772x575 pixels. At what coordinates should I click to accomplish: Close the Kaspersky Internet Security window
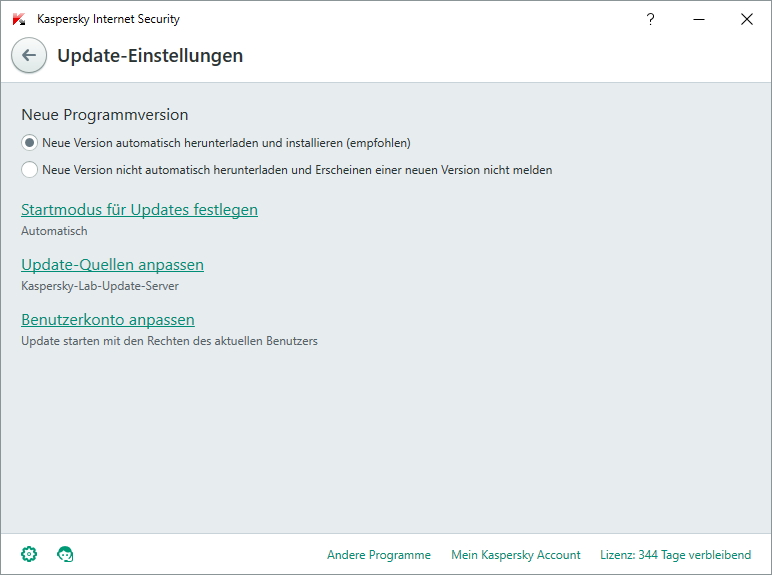click(746, 19)
